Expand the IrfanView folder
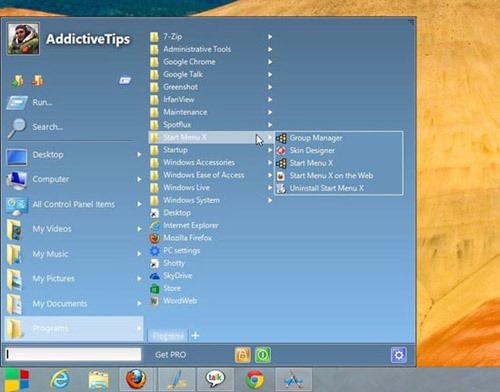500x392 pixels. coord(211,100)
